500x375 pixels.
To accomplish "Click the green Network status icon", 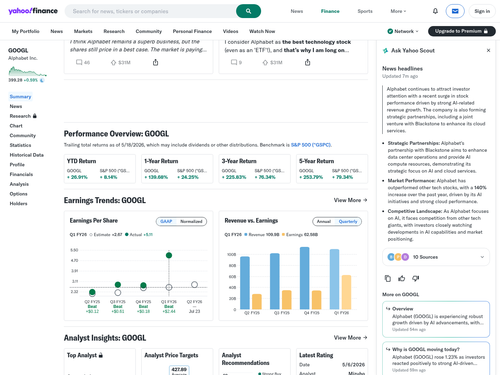I will click(x=390, y=31).
